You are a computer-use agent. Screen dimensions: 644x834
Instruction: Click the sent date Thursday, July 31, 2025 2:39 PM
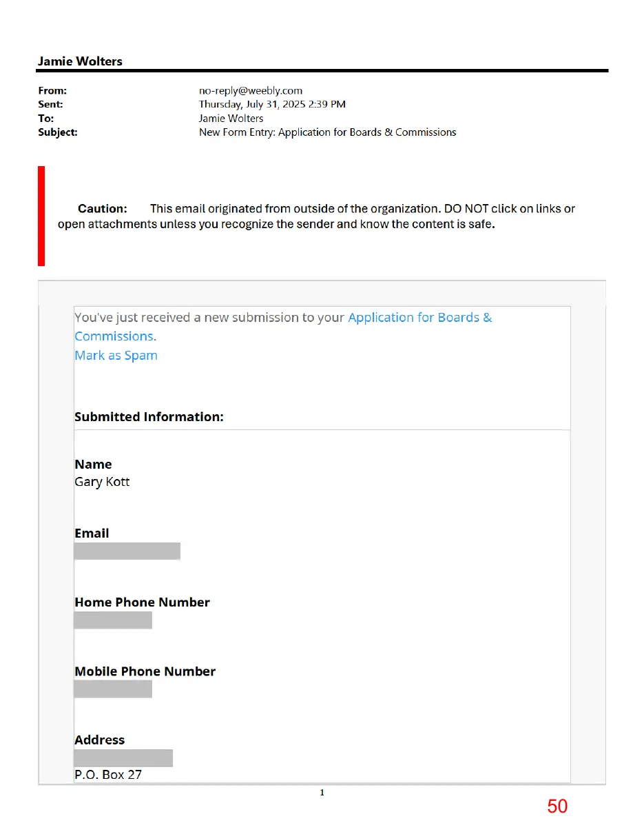[272, 105]
